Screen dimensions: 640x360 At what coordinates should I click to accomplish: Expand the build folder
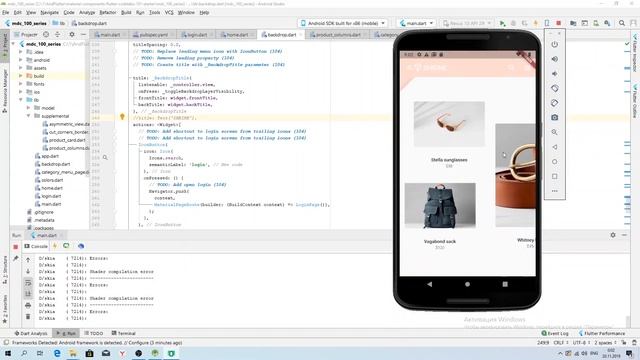(x=21, y=76)
